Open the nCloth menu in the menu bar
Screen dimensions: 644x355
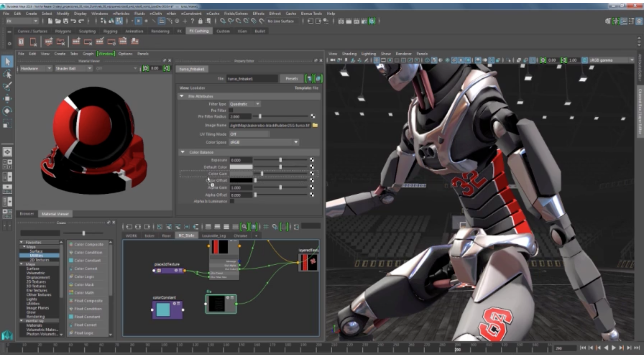point(155,14)
